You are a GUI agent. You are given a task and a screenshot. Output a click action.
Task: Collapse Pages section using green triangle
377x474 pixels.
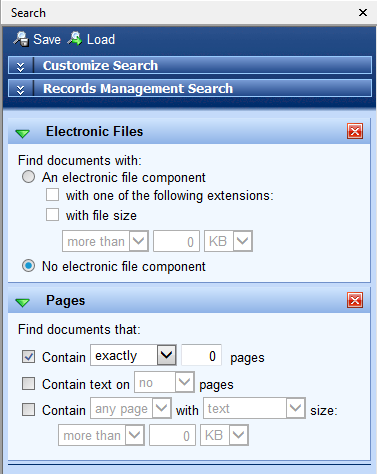(x=23, y=302)
